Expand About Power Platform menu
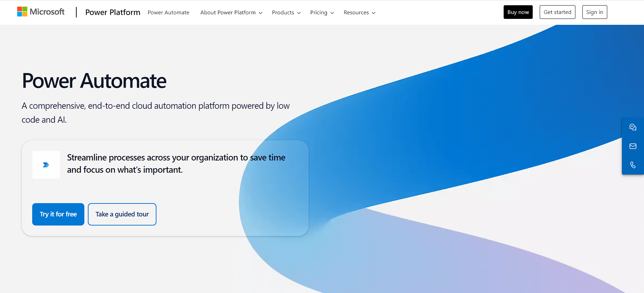Viewport: 644px width, 293px height. click(231, 13)
